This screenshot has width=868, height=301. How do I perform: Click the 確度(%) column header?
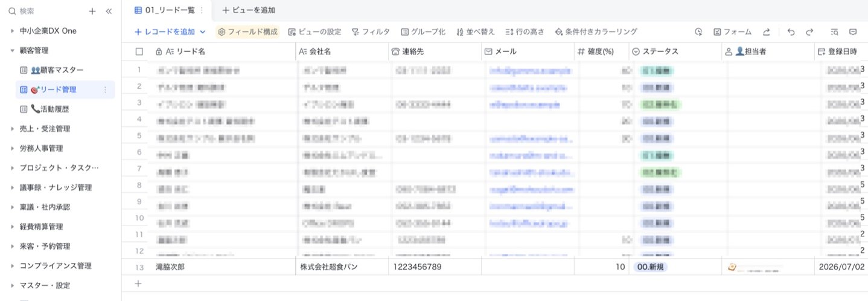(x=601, y=52)
